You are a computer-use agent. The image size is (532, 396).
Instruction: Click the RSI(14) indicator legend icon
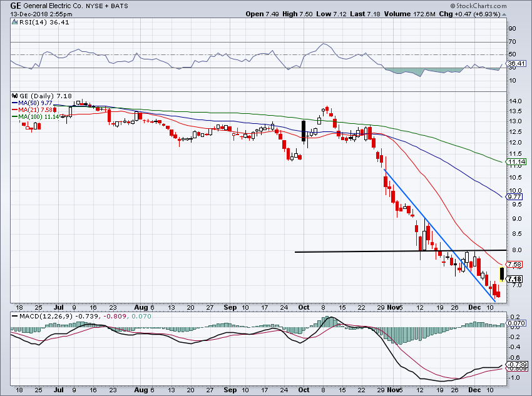[15, 23]
